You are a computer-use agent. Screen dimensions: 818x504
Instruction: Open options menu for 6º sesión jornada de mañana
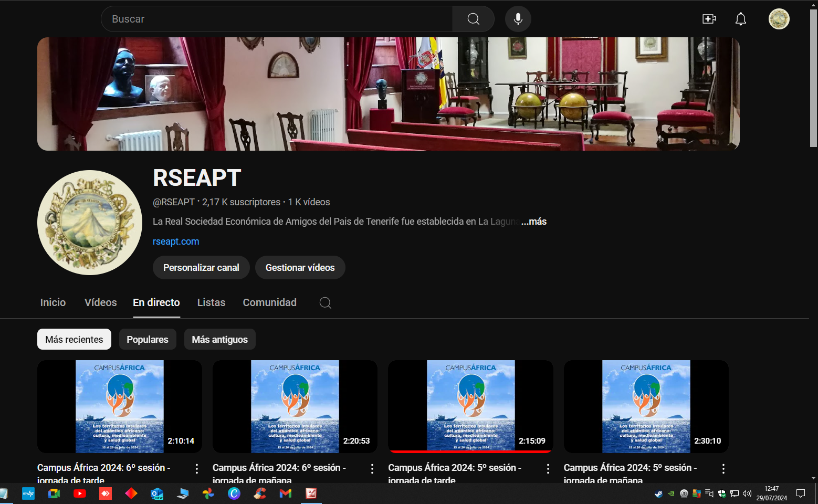372,469
